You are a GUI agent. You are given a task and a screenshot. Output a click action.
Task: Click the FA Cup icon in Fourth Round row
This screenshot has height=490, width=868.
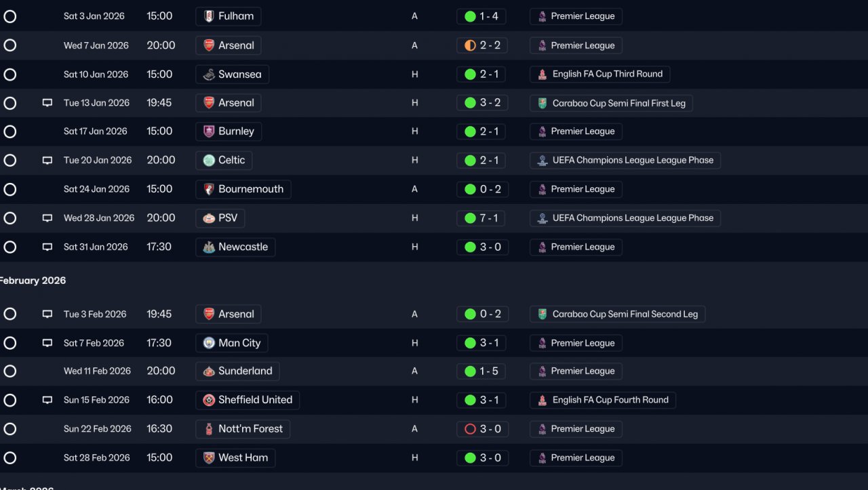tap(542, 400)
